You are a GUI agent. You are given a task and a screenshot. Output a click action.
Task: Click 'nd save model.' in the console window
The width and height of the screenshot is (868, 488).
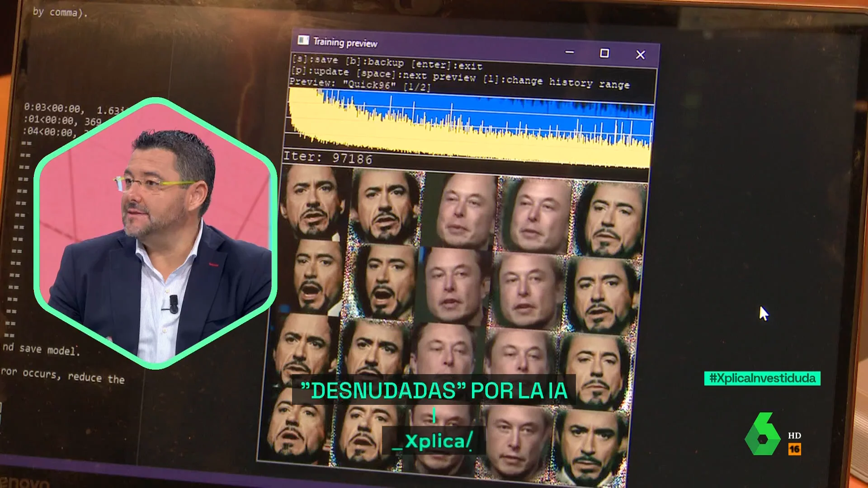click(x=41, y=349)
